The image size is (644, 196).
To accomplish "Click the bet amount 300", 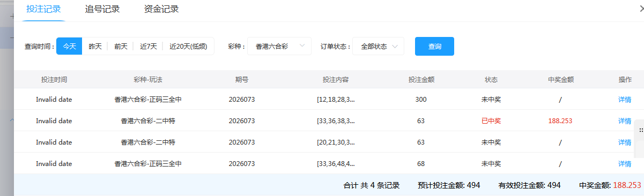I will tap(421, 99).
